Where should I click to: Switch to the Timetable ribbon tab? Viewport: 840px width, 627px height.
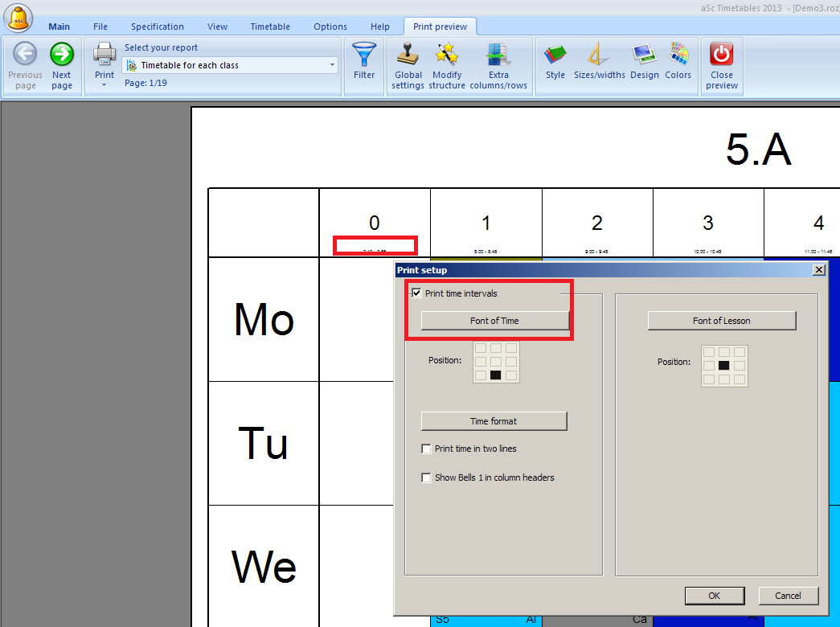click(270, 27)
